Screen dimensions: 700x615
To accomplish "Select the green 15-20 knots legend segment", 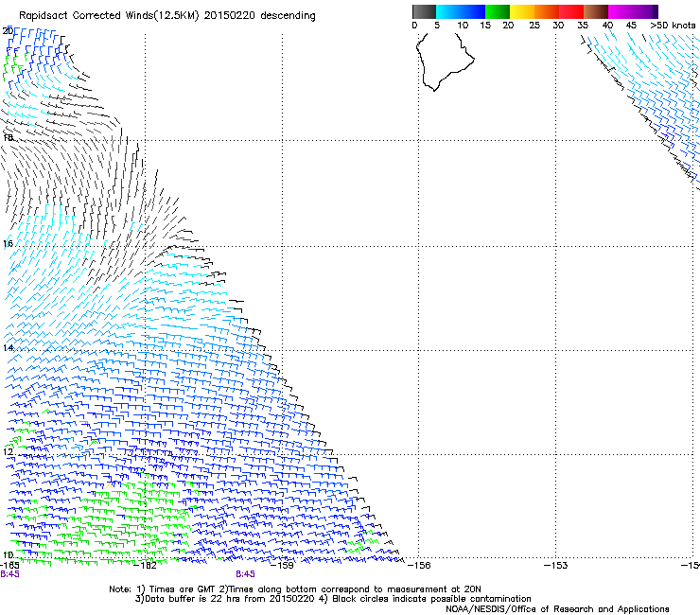I will (x=498, y=11).
